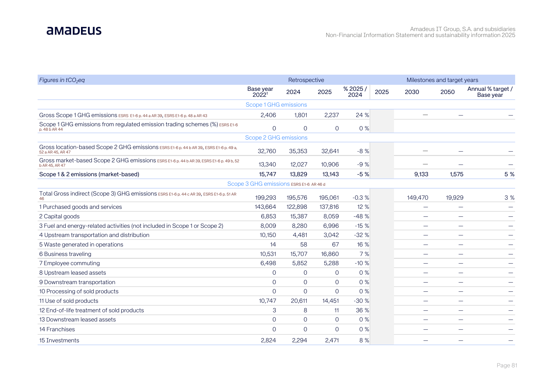Click the value 10,906
Image resolution: width=555 pixels, height=392 pixels.
pos(330,165)
